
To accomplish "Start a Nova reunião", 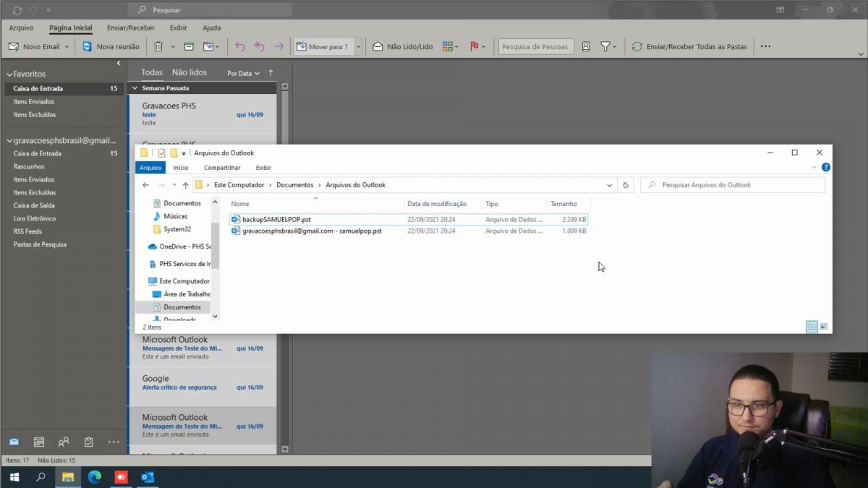I will tap(111, 46).
